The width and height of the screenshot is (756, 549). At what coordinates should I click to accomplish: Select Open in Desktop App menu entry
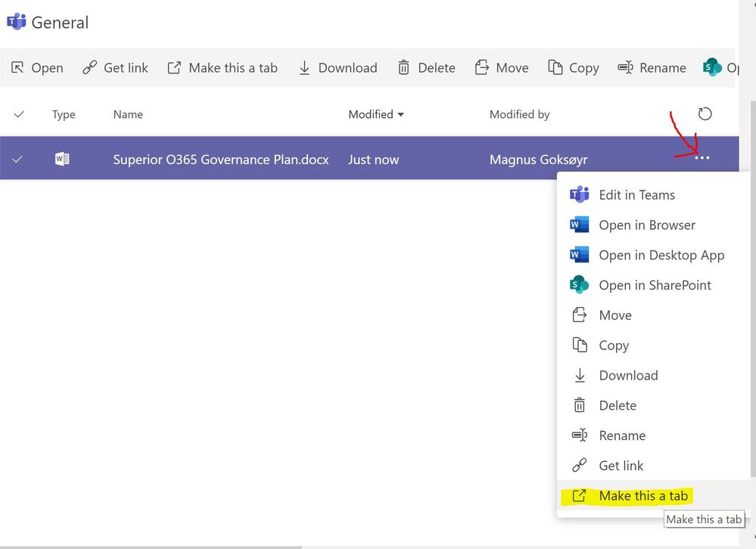[653, 255]
